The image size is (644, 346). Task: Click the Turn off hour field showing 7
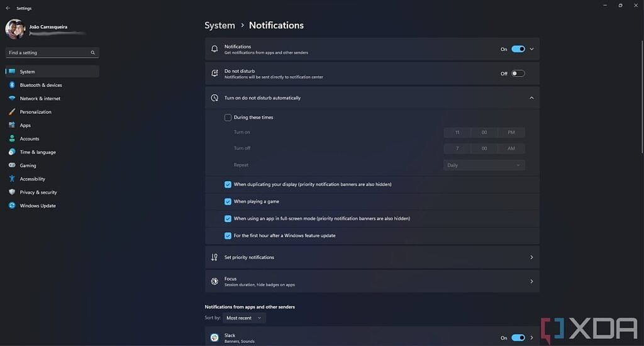457,148
